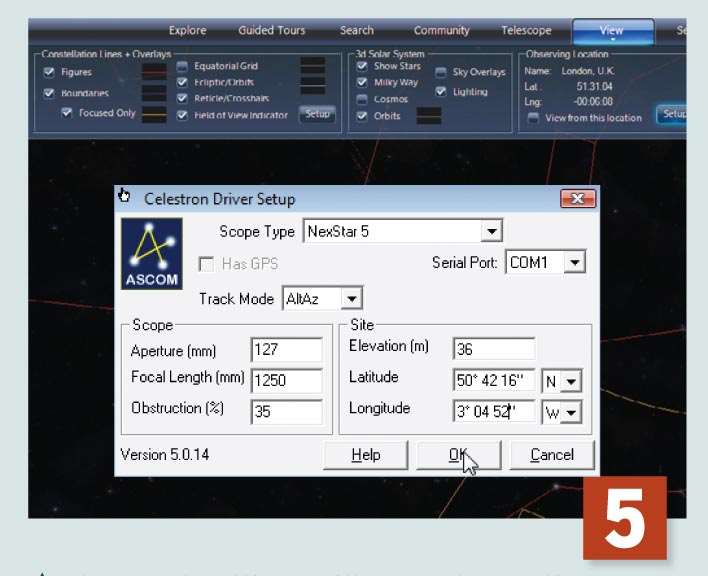Toggle the Figures checkbox
Viewport: 708px width, 576px height.
[x=49, y=72]
